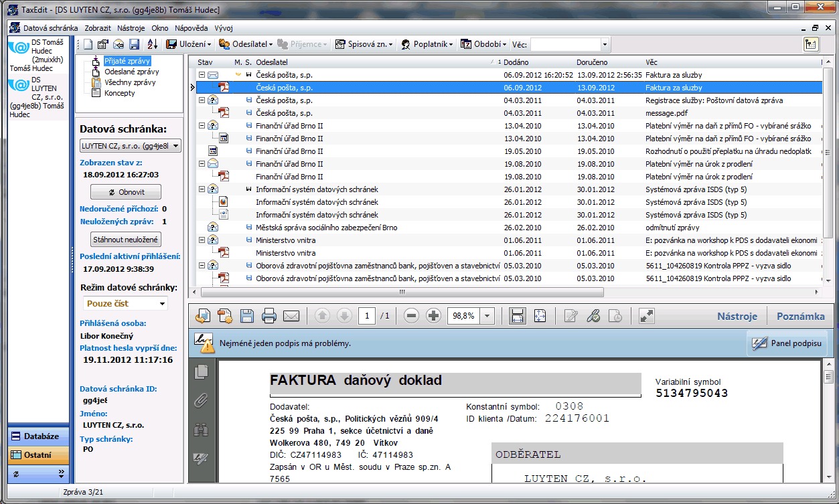
Task: Open the Poznámka pane in PDF viewer
Action: point(801,317)
